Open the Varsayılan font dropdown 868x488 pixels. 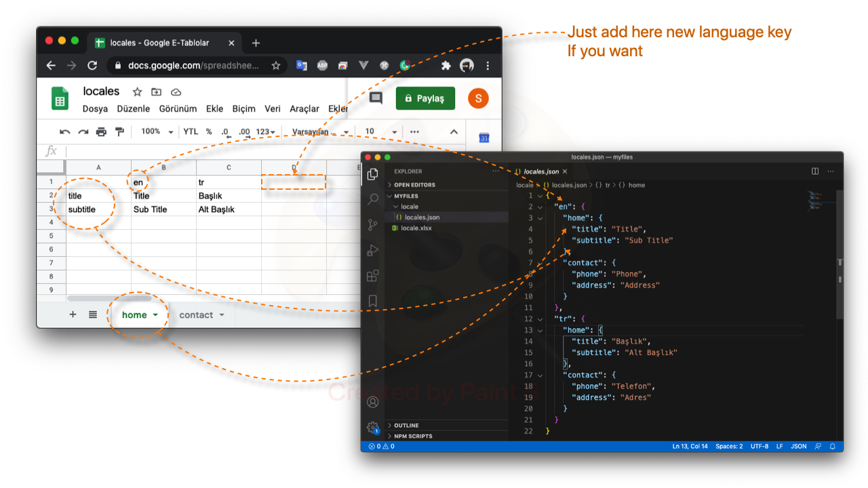(320, 131)
